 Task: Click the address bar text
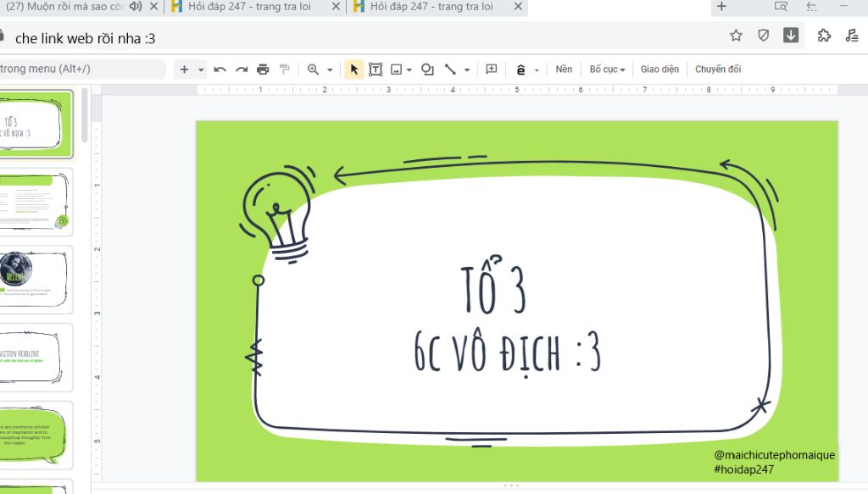point(86,38)
